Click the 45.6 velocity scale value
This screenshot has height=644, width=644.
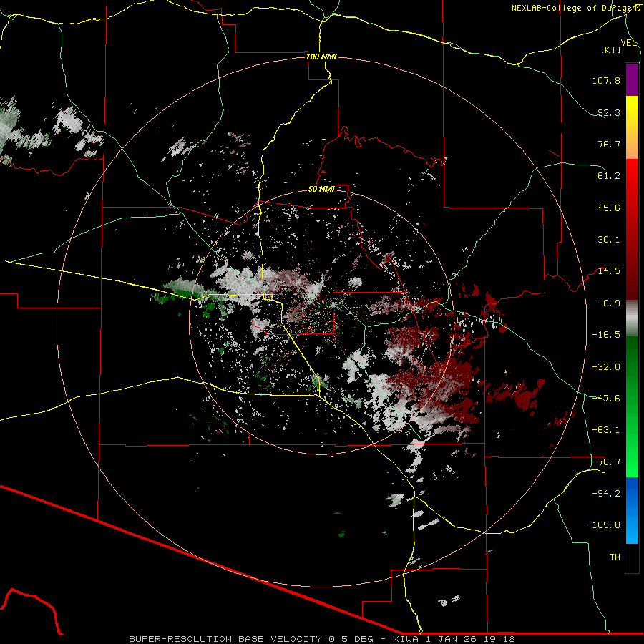click(x=609, y=208)
